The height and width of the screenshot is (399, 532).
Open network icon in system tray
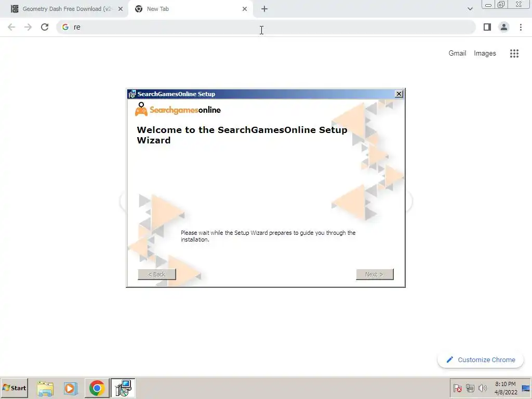tap(470, 388)
